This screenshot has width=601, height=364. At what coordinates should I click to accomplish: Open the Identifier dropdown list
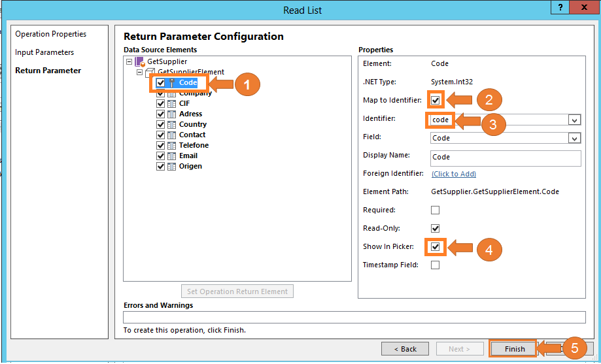pyautogui.click(x=574, y=120)
